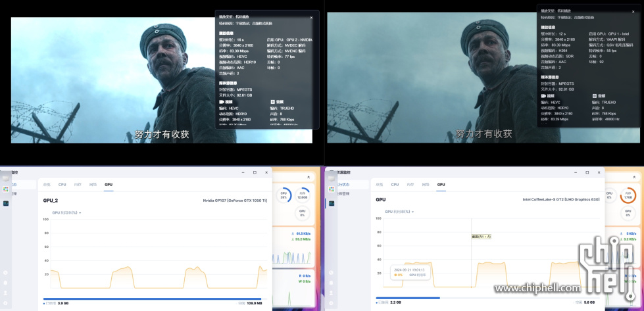644x311 pixels.
Task: Expand the GPU utilization dropdown in left window
Action: coord(66,212)
